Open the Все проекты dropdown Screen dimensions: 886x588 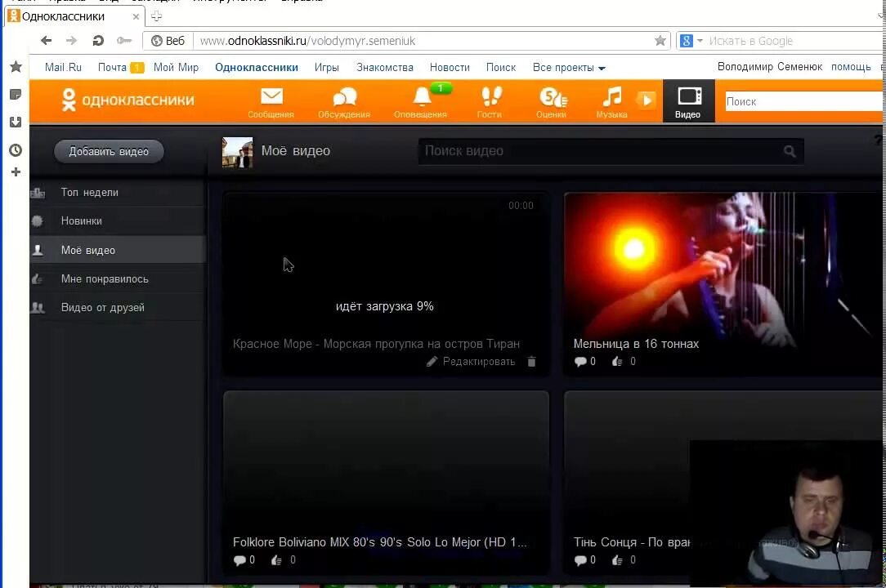coord(568,68)
